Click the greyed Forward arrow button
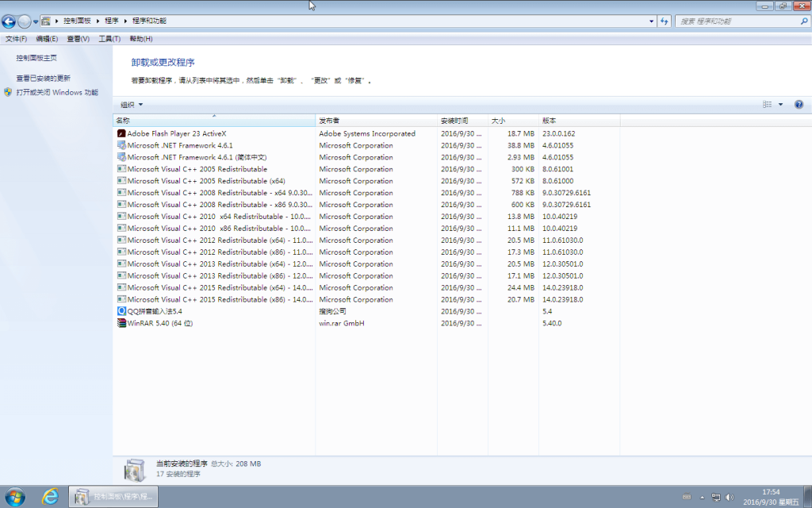This screenshot has height=508, width=812. pyautogui.click(x=24, y=21)
